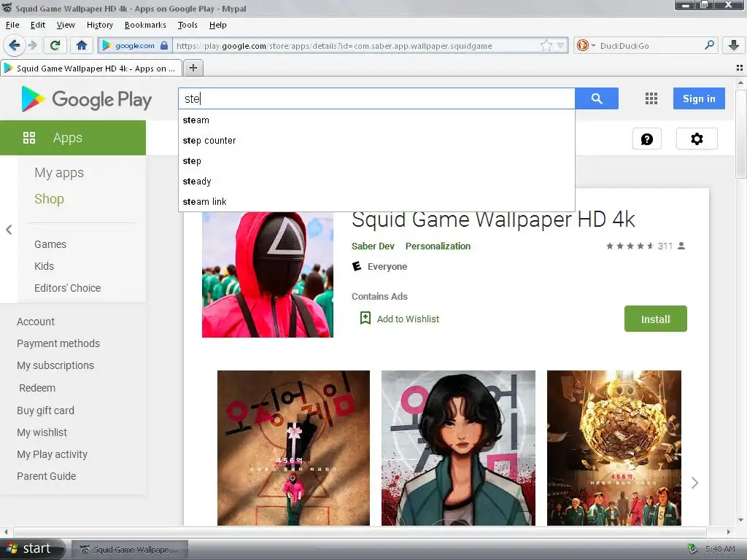
Task: Click the Squid Game Wallpaper taskbar item
Action: [130, 550]
